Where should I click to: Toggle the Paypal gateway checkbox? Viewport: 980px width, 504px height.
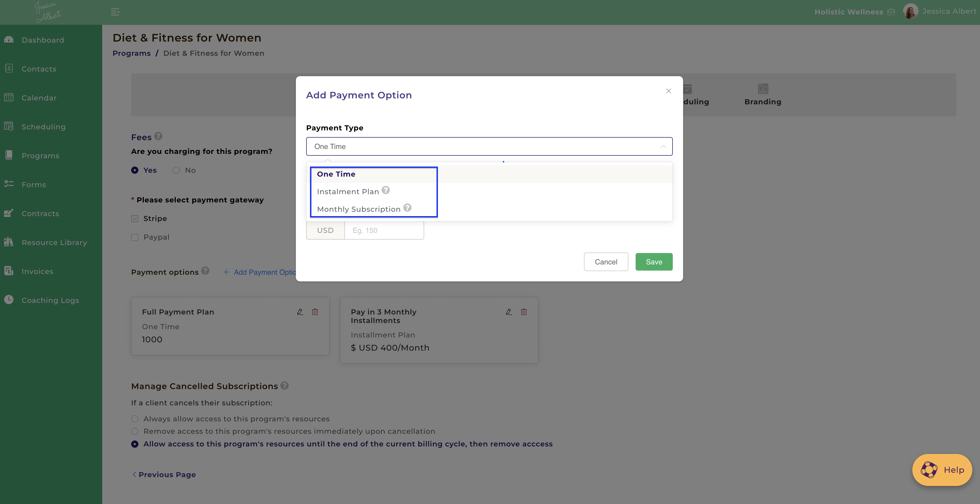pos(135,237)
